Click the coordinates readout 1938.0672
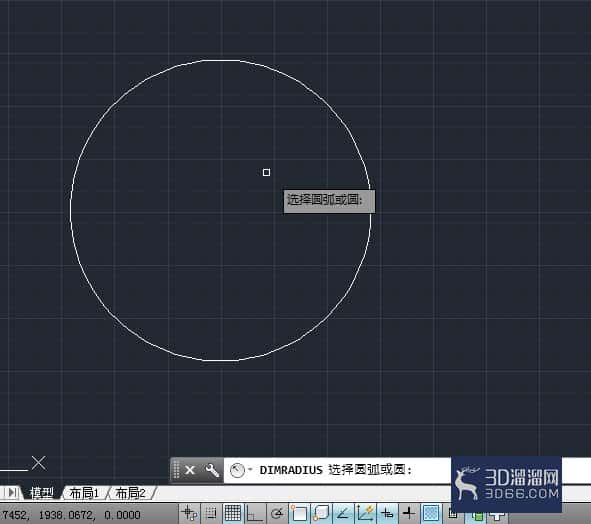This screenshot has width=591, height=524. [67, 515]
